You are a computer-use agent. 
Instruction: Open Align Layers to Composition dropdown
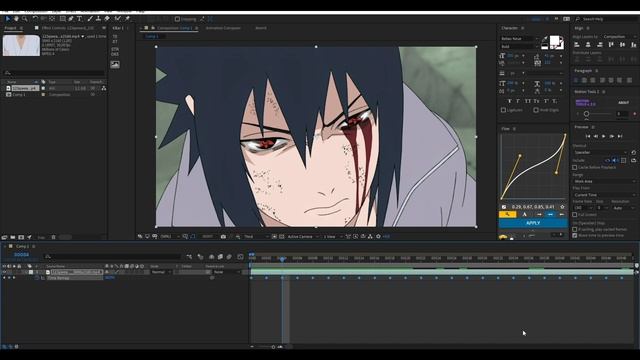coord(619,37)
